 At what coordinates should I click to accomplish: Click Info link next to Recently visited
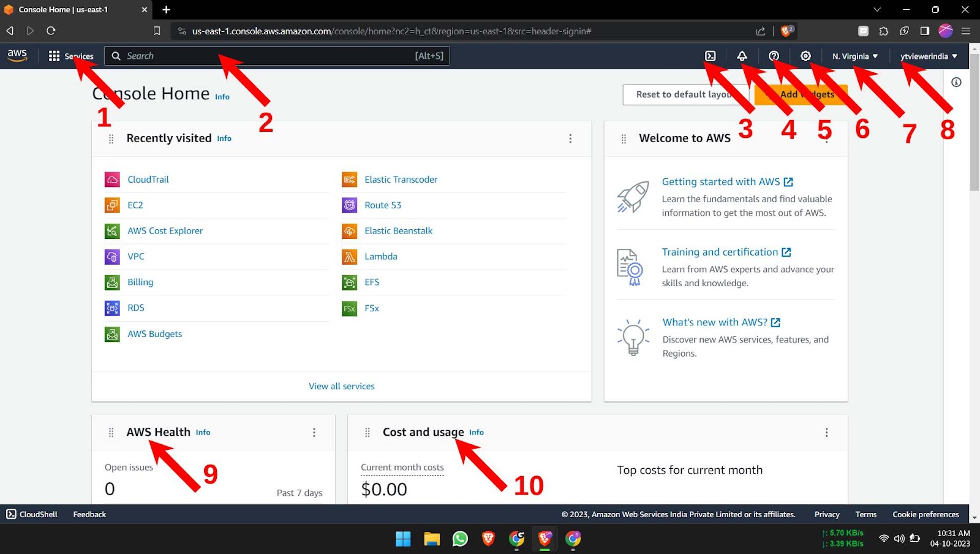point(224,138)
